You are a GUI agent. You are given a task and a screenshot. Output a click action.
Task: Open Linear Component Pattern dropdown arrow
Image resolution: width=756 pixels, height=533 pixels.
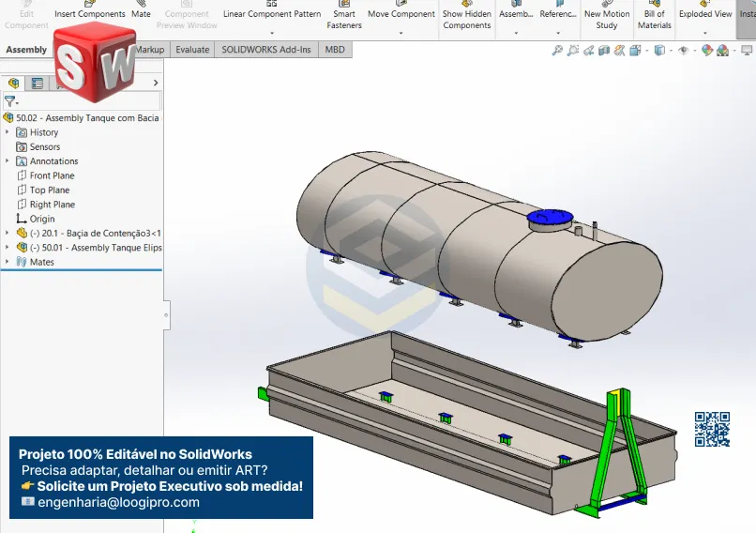point(272,33)
